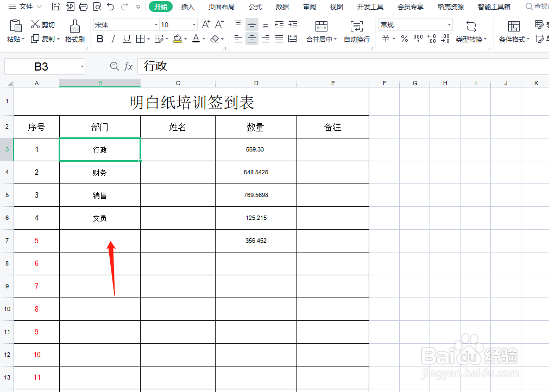This screenshot has width=549, height=392.
Task: Open the 文件 menu
Action: (25, 7)
